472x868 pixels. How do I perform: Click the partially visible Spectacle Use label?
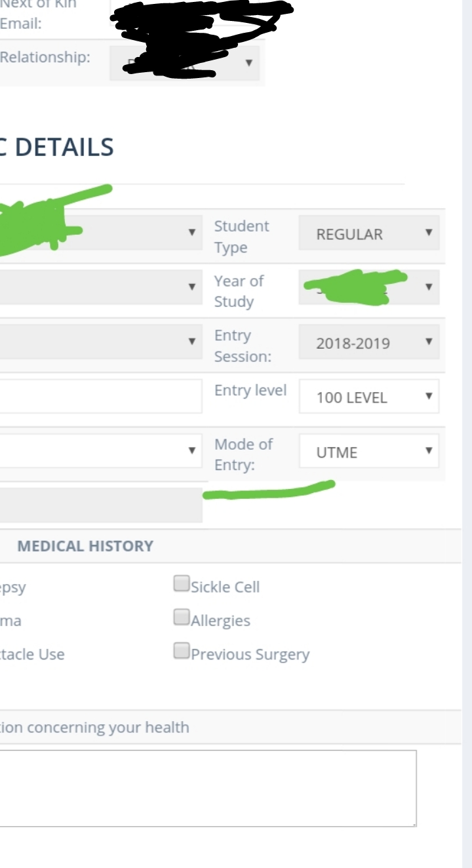pos(33,654)
